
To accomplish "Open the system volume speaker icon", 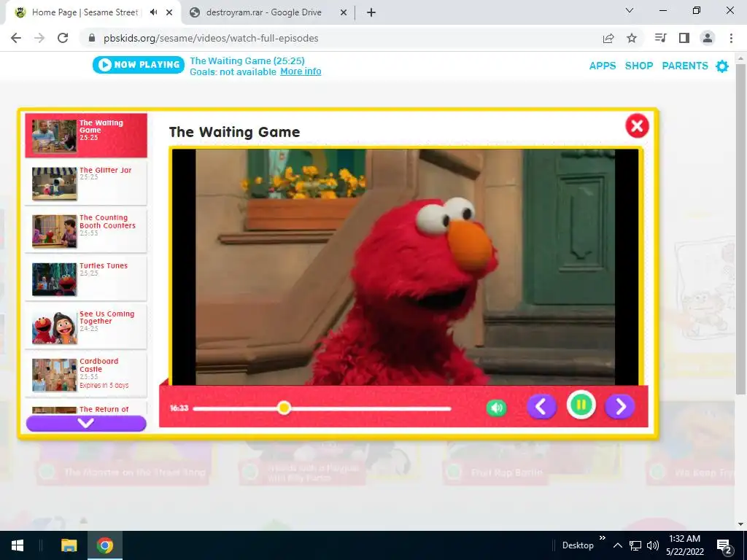I will pyautogui.click(x=653, y=545).
